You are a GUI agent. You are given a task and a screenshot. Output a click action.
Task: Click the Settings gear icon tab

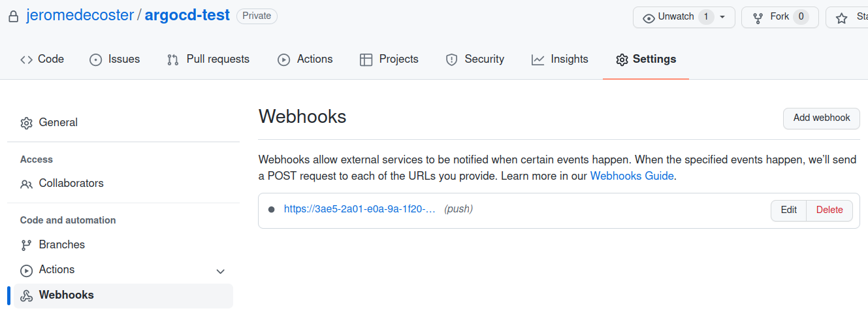622,59
